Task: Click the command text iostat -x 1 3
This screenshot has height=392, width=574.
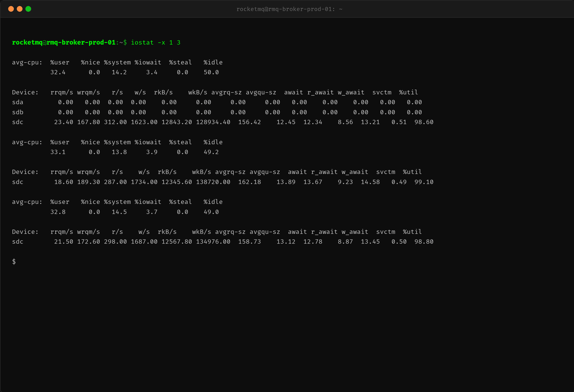Action: point(156,42)
